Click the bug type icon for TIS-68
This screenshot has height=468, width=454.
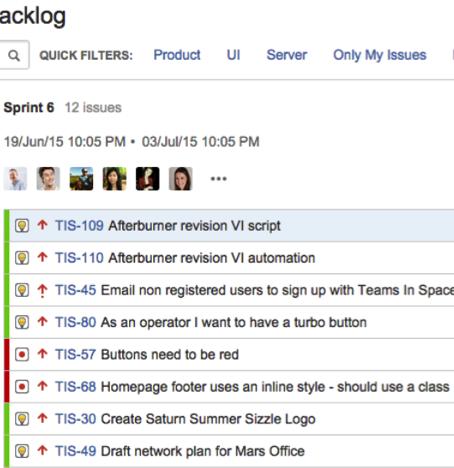[x=22, y=387]
